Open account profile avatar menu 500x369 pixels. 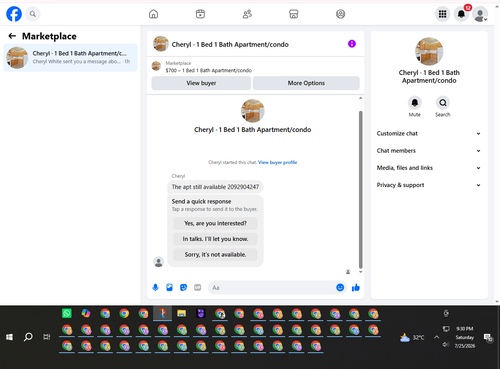pyautogui.click(x=480, y=14)
